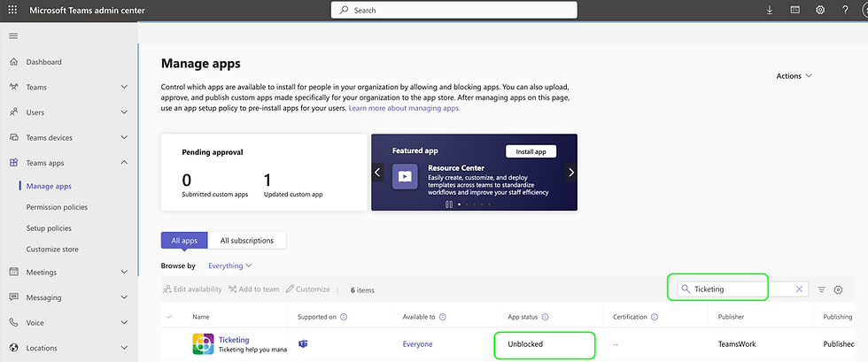Click info icon next to Supported on

click(x=344, y=317)
